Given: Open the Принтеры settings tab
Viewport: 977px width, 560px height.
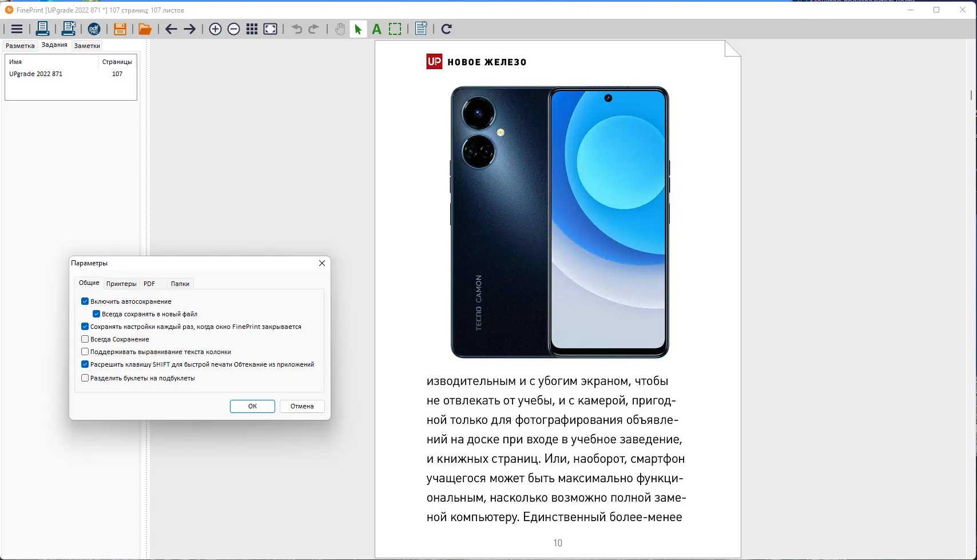Looking at the screenshot, I should [x=121, y=283].
